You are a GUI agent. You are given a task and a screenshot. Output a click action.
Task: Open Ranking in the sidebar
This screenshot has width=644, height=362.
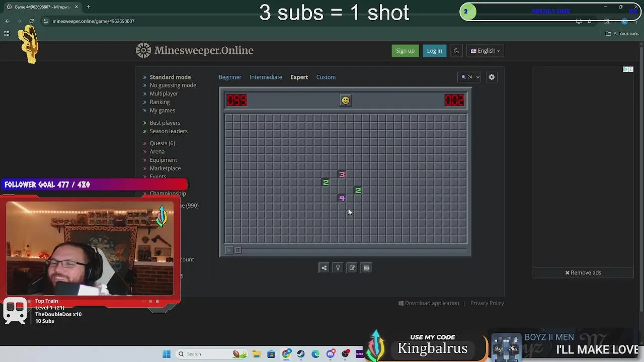pyautogui.click(x=159, y=102)
